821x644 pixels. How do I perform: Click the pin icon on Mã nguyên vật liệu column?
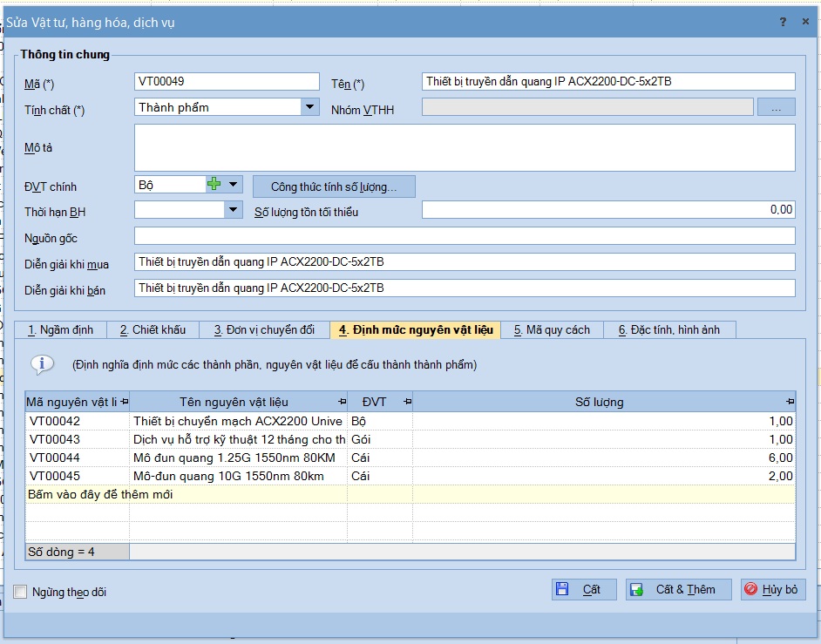pyautogui.click(x=124, y=402)
